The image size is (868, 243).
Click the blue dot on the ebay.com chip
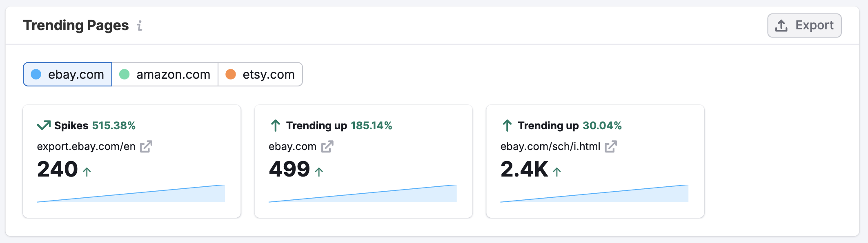tap(37, 74)
